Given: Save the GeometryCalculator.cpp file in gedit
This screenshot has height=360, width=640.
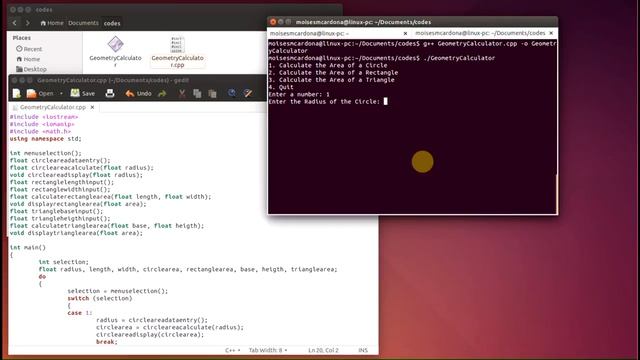Looking at the screenshot, I should pos(83,93).
